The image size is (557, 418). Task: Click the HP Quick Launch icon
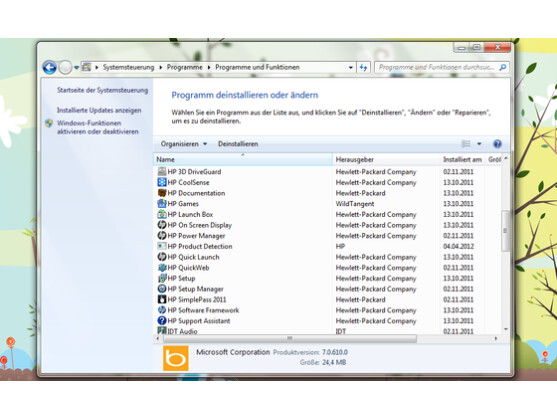162,257
